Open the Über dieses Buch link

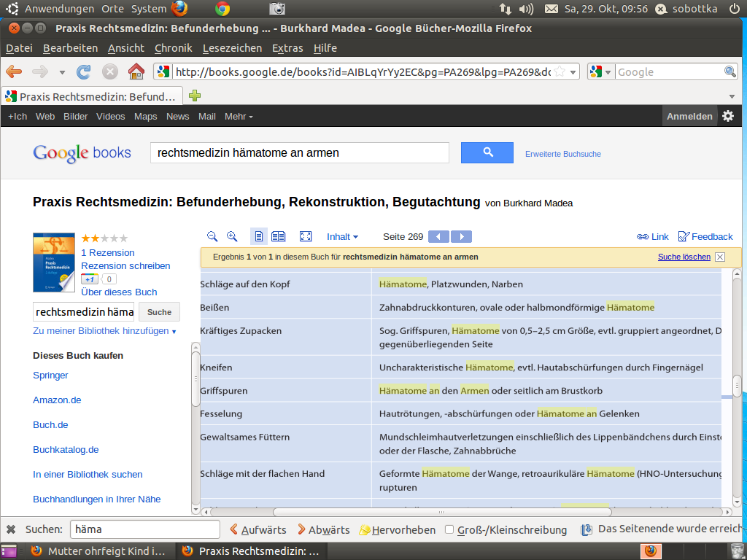pyautogui.click(x=119, y=292)
